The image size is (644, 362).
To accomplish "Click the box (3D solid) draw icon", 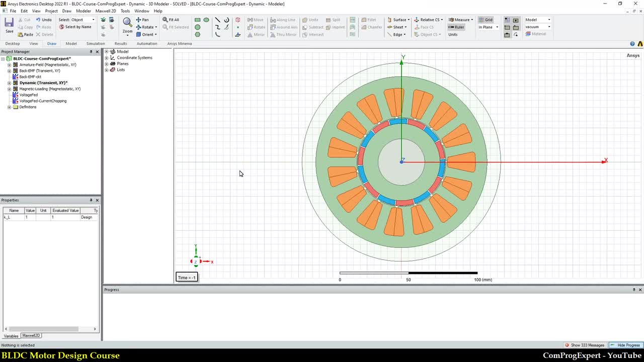I will click(237, 20).
